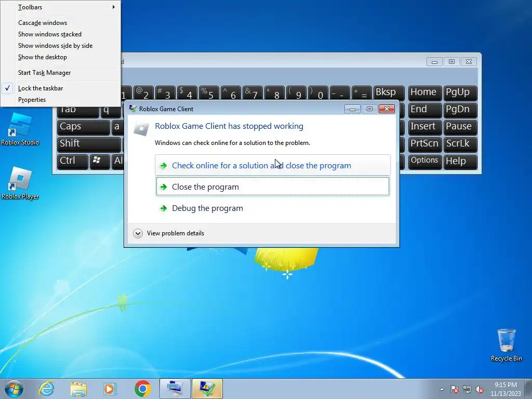Click Roblox Game Client title bar icon

pyautogui.click(x=132, y=109)
